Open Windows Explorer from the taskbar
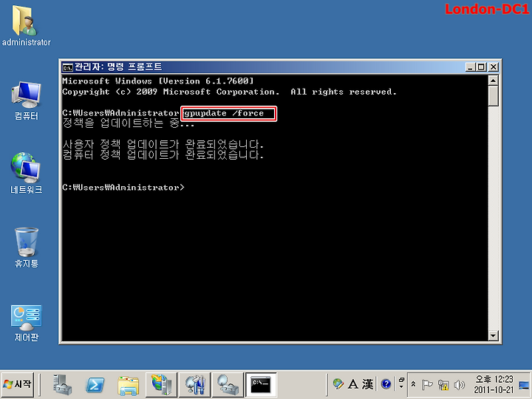This screenshot has height=399, width=532. click(x=128, y=385)
